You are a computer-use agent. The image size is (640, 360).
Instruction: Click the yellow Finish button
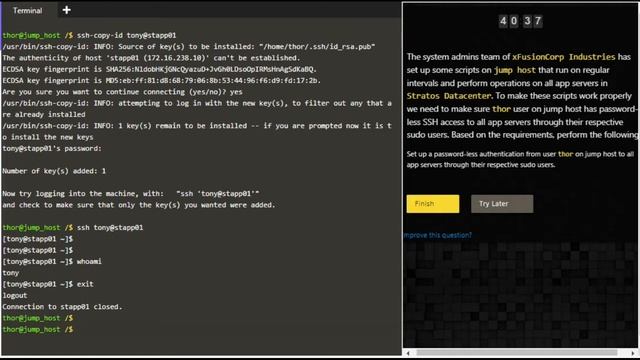point(433,204)
